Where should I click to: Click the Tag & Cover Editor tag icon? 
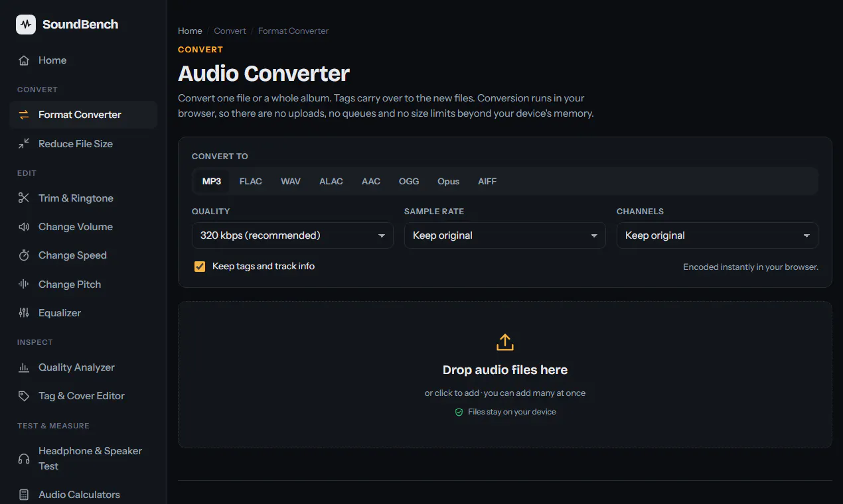pos(24,396)
